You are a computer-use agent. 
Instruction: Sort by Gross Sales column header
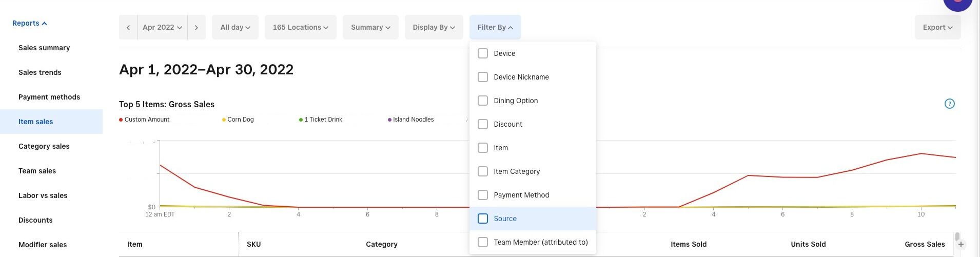[925, 244]
